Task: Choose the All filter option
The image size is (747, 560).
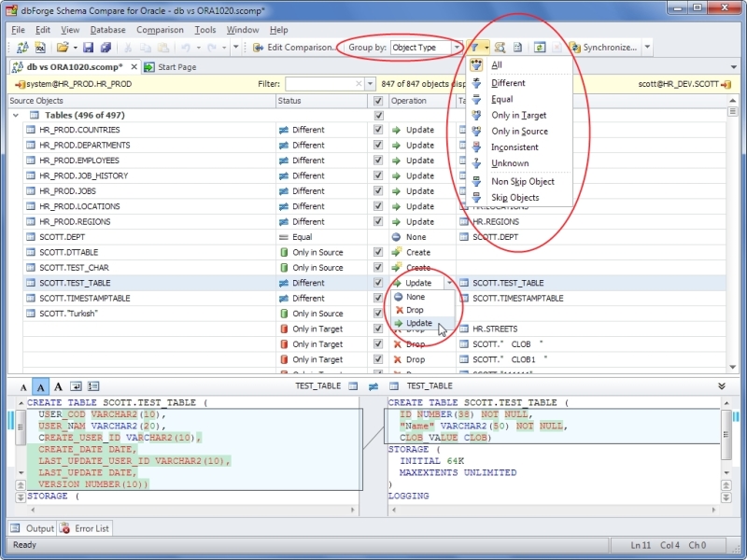Action: pos(520,64)
